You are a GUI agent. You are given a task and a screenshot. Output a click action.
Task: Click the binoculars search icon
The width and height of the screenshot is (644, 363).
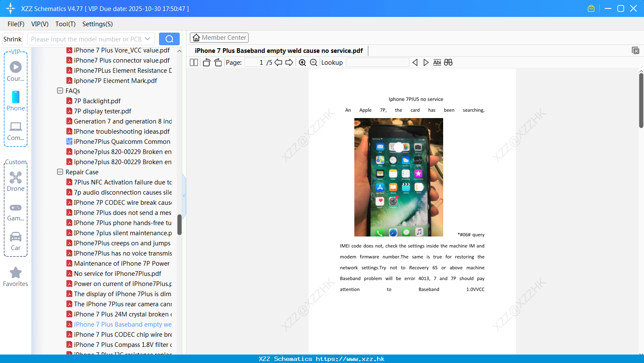[448, 63]
